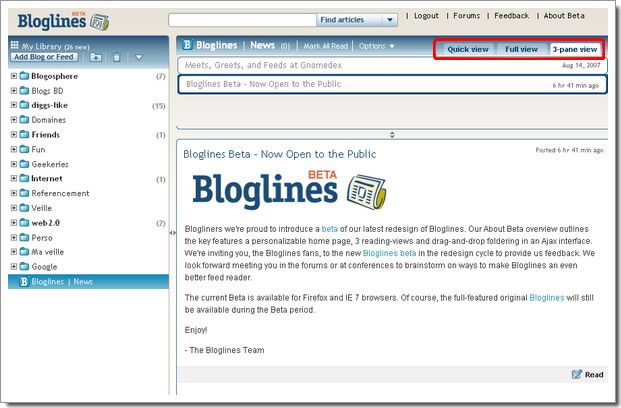This screenshot has width=621, height=408.
Task: Click the trash delete icon in the library toolbar
Action: click(116, 57)
